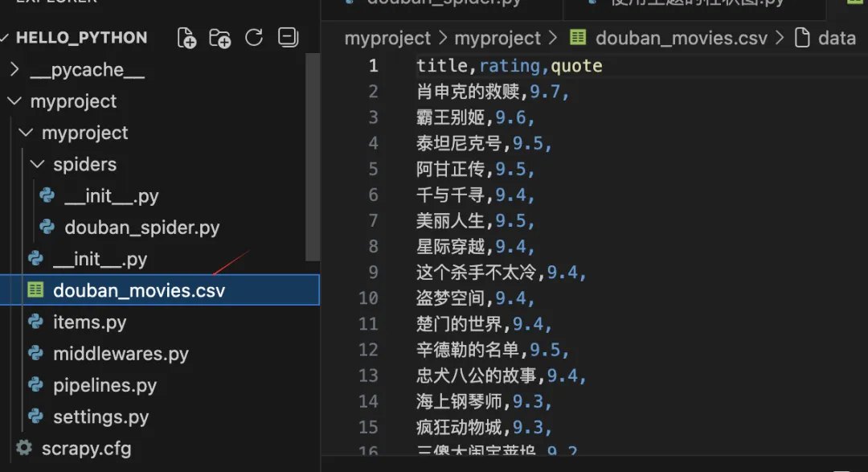Click the Explorer sidebar scrollbar
The width and height of the screenshot is (868, 472).
click(313, 157)
